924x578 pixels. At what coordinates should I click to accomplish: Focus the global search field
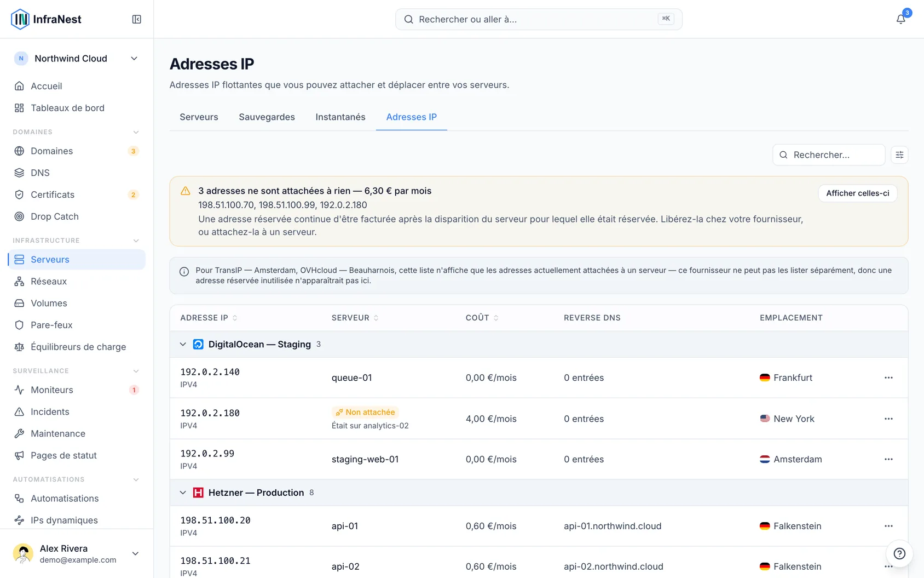[539, 19]
